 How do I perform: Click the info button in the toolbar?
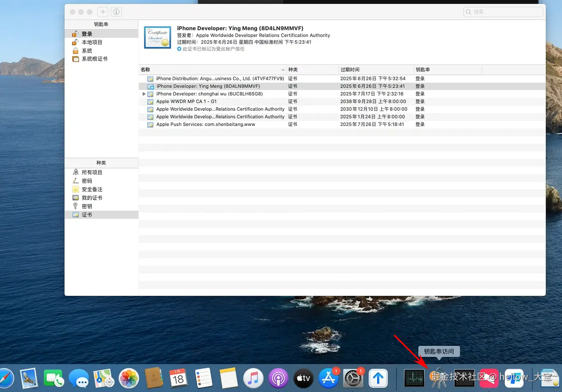pyautogui.click(x=116, y=12)
